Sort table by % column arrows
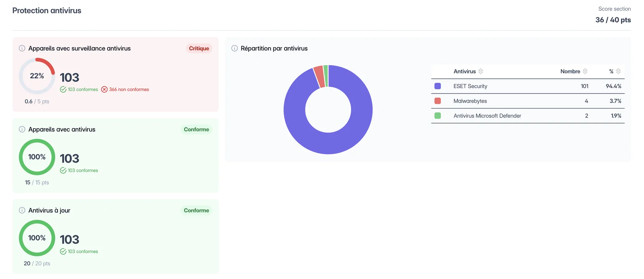644x279 pixels. click(x=618, y=71)
